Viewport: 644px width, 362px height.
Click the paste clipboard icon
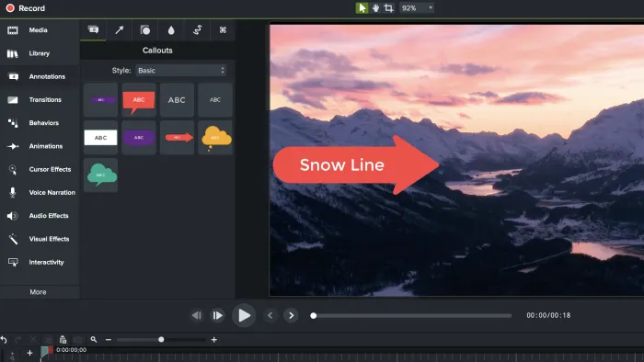[x=63, y=339]
